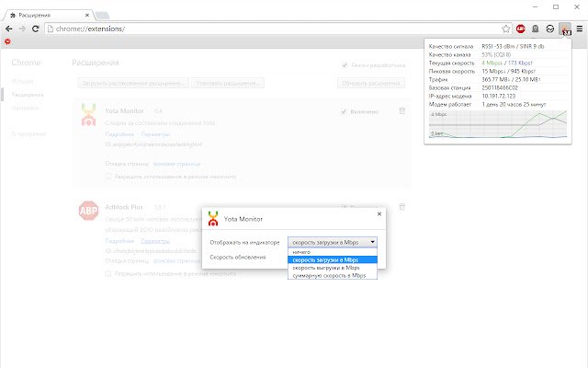This screenshot has width=588, height=368.
Task: Open Подробнее link for Adblock Plus
Action: [119, 241]
